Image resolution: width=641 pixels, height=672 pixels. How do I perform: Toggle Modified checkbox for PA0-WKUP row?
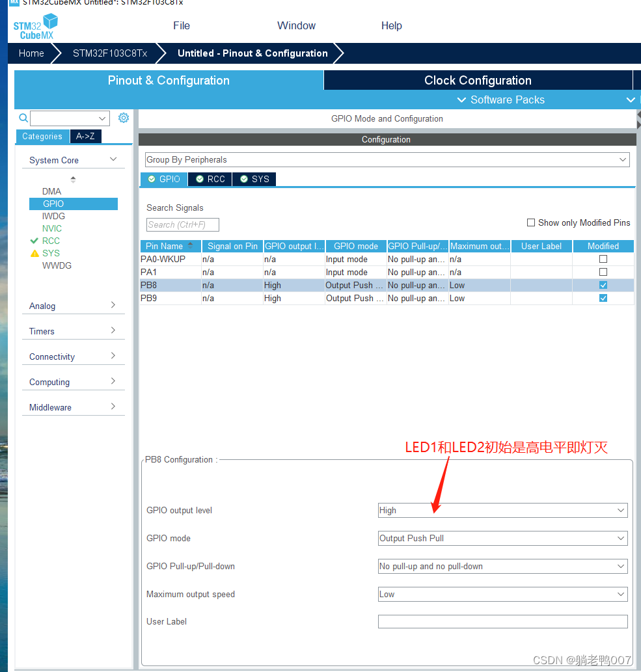pos(603,259)
